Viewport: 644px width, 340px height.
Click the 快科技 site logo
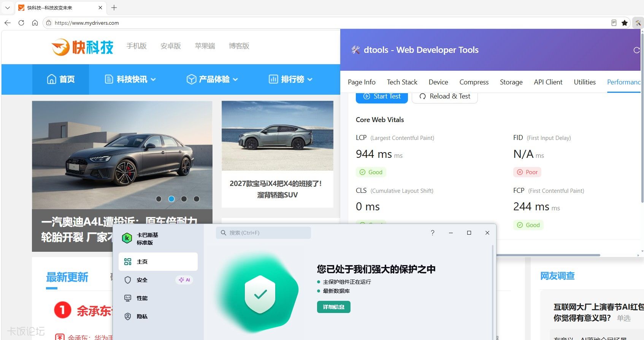coord(82,47)
